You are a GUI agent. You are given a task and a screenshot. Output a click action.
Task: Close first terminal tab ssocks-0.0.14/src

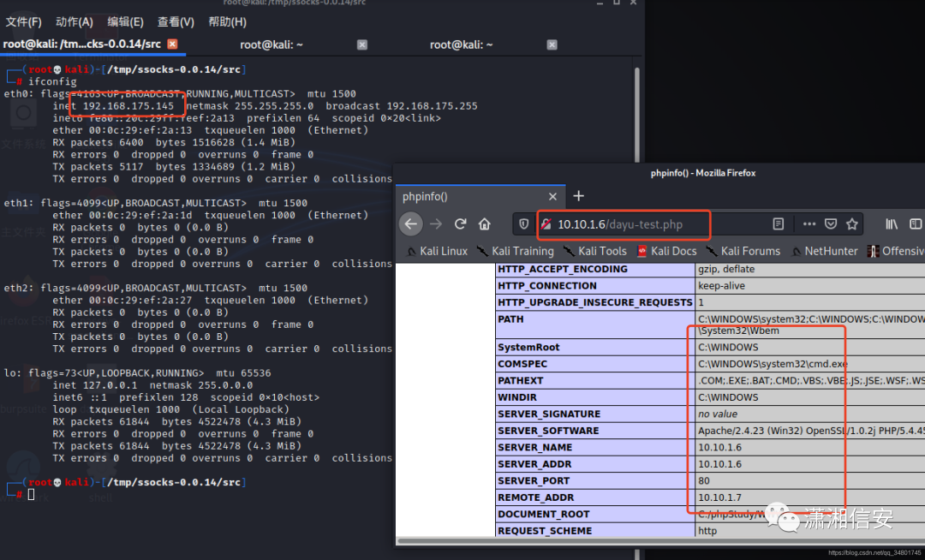[x=172, y=44]
